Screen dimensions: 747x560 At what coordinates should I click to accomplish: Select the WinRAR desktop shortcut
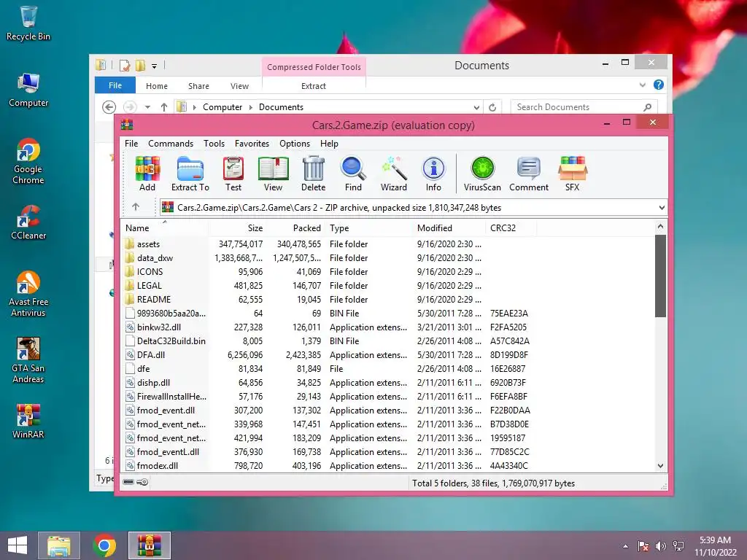28,421
